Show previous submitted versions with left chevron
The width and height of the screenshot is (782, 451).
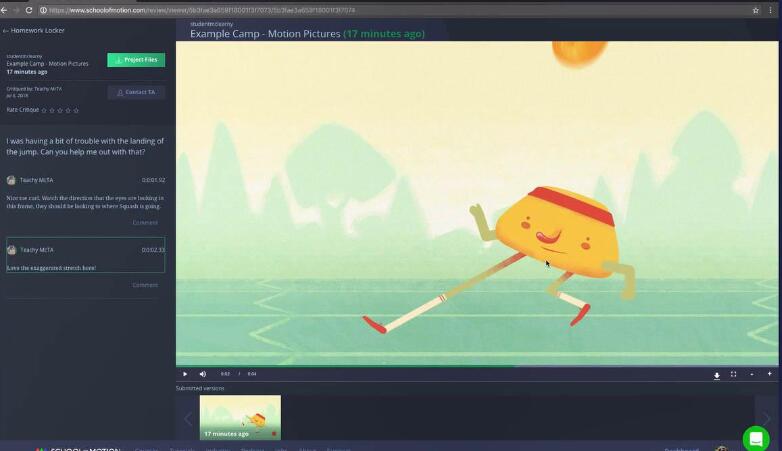(x=187, y=418)
